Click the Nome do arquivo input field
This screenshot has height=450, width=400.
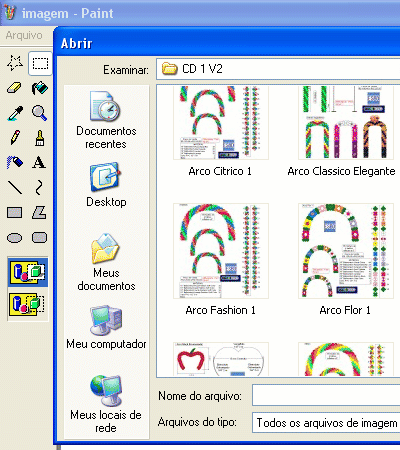pos(326,395)
